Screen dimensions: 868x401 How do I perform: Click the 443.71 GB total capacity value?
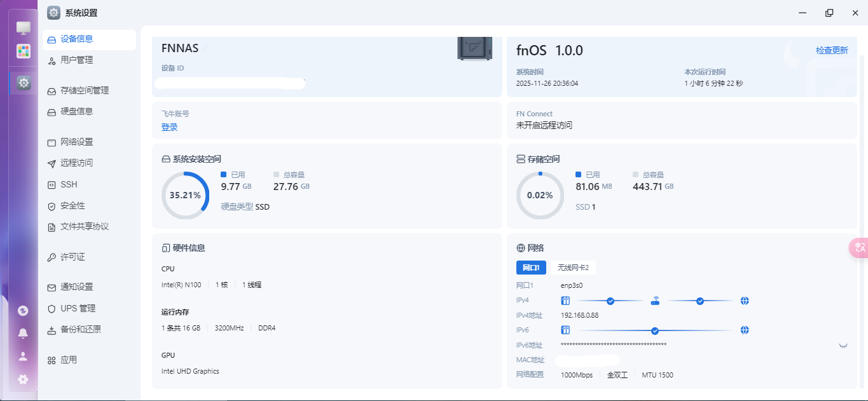653,187
